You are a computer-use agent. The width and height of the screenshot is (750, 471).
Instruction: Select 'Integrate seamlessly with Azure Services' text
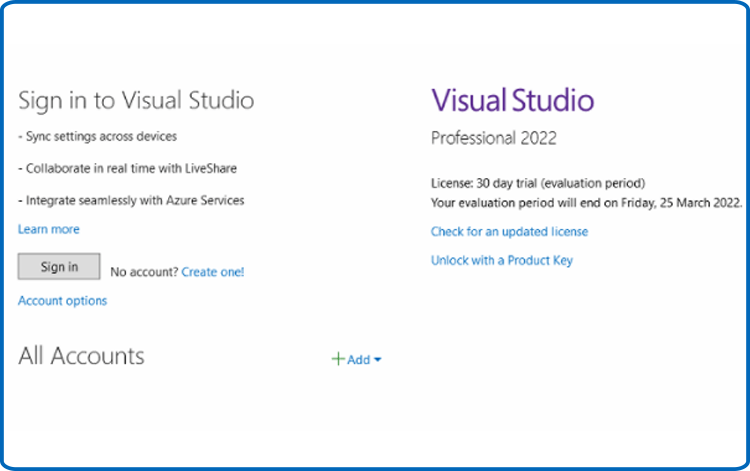131,200
